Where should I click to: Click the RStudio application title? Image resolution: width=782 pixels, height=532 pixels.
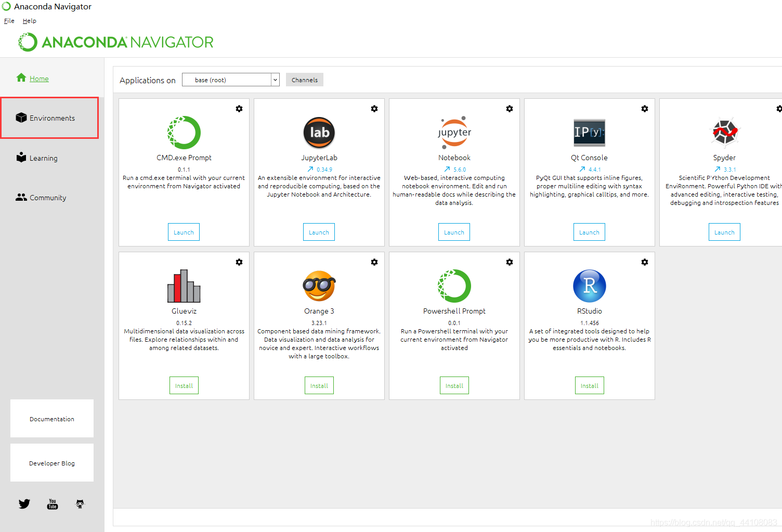(590, 311)
